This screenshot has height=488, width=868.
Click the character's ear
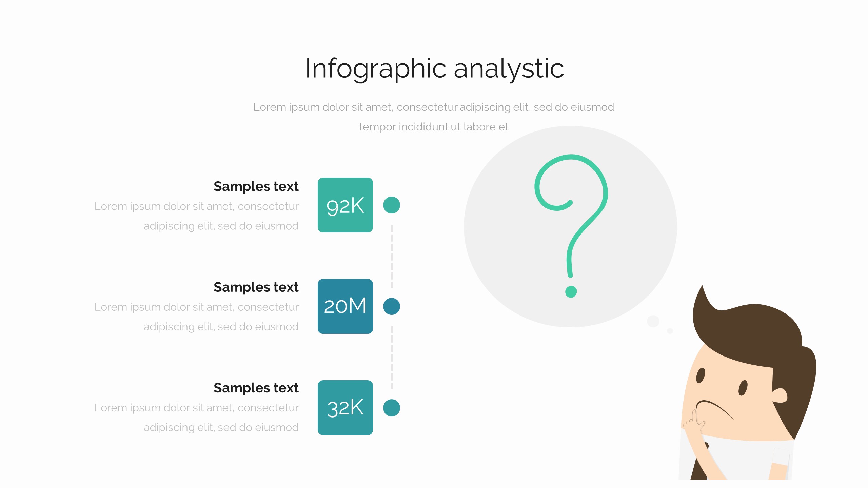[x=779, y=395]
